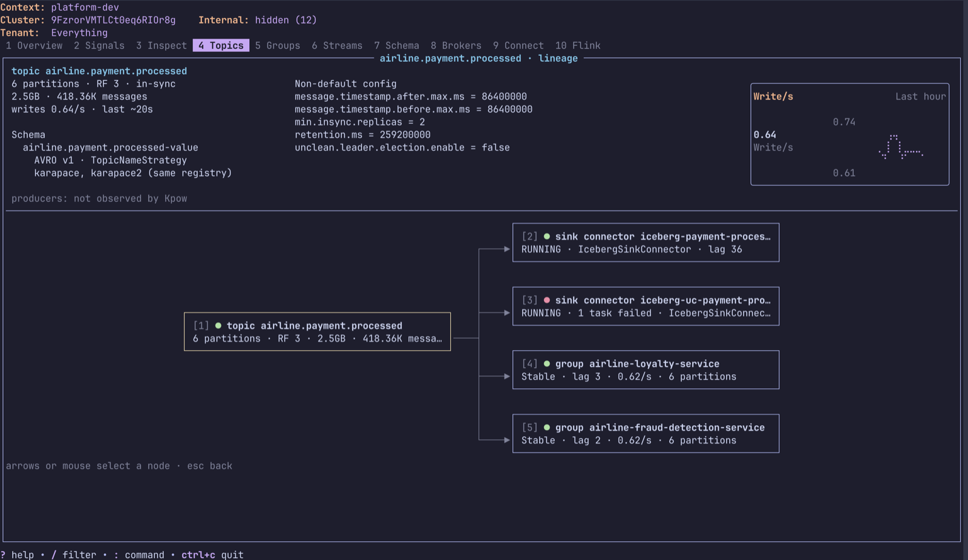Select the airline-fraud-detection-service group node
The height and width of the screenshot is (560, 968).
[646, 434]
